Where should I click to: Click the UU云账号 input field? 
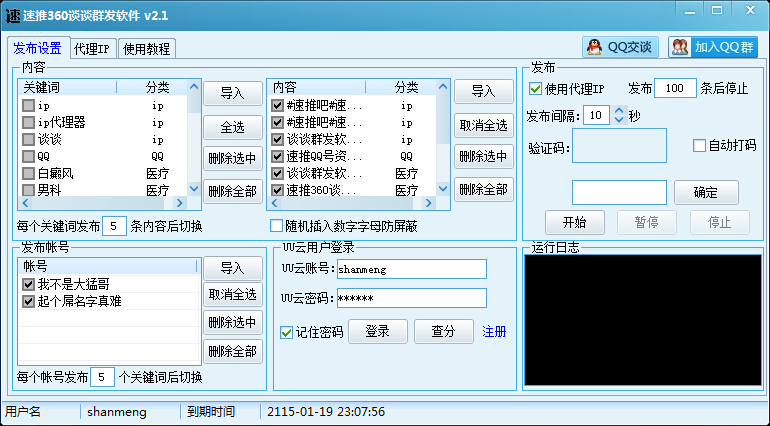coord(412,269)
